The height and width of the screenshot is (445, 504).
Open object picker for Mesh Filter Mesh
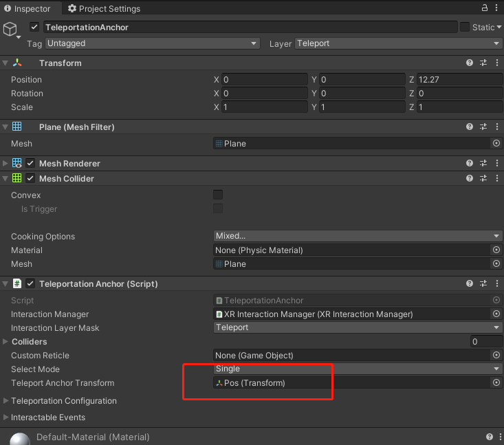496,143
